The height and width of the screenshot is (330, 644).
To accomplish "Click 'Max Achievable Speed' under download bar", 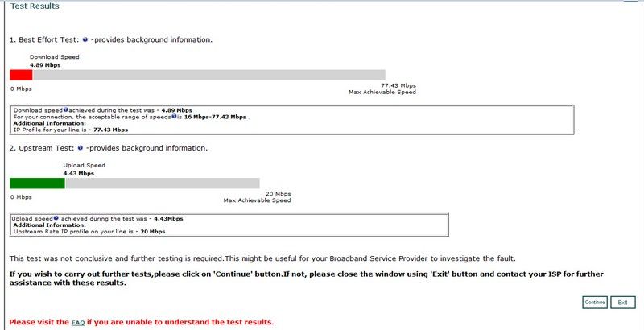I will [382, 92].
